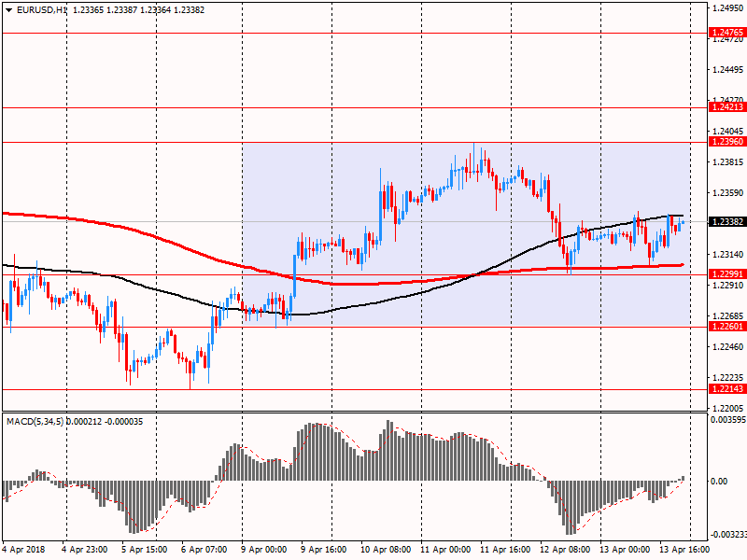Viewport: 747px width, 560px height.
Task: Click the 9 Apr 00:00 time label
Action: 263,550
